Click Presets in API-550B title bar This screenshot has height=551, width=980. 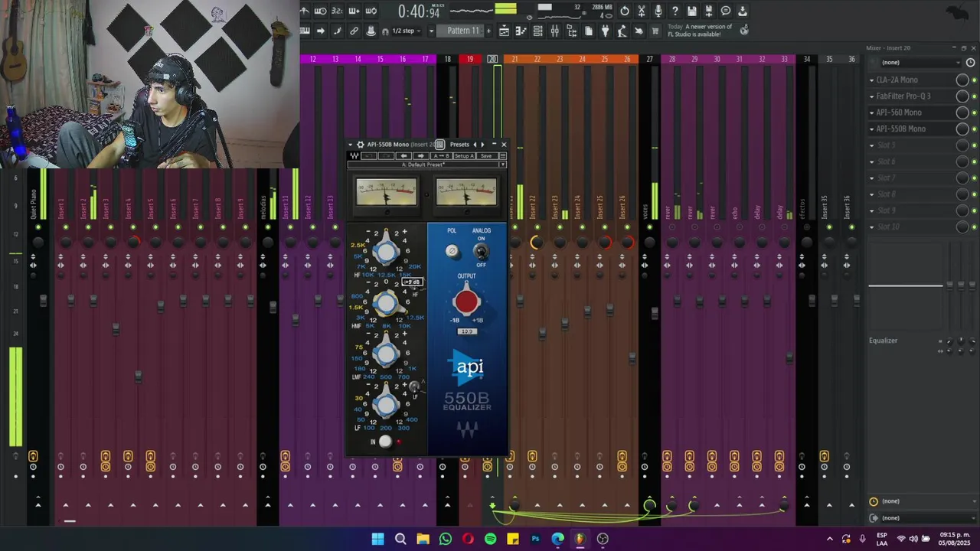(x=459, y=145)
